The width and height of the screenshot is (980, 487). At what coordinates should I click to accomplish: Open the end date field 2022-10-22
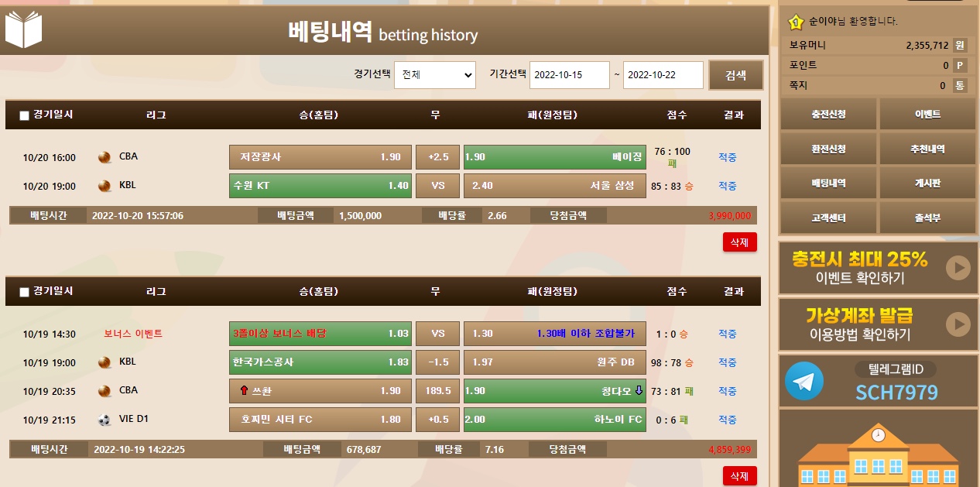coord(662,75)
